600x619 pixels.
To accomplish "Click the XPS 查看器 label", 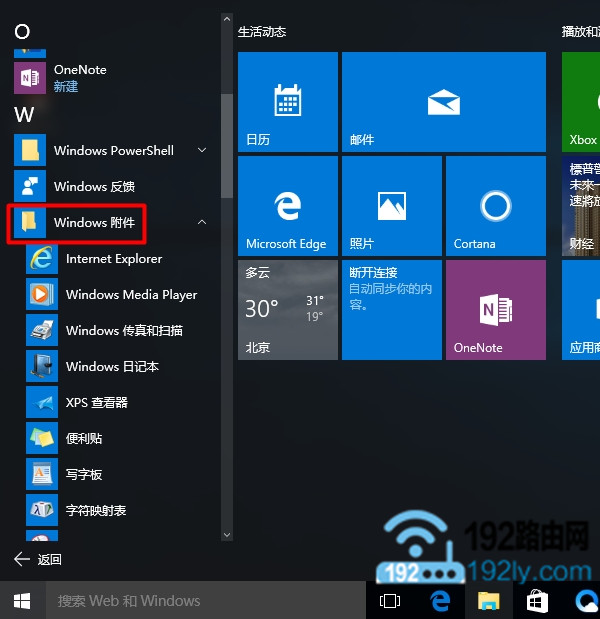I will coord(97,402).
